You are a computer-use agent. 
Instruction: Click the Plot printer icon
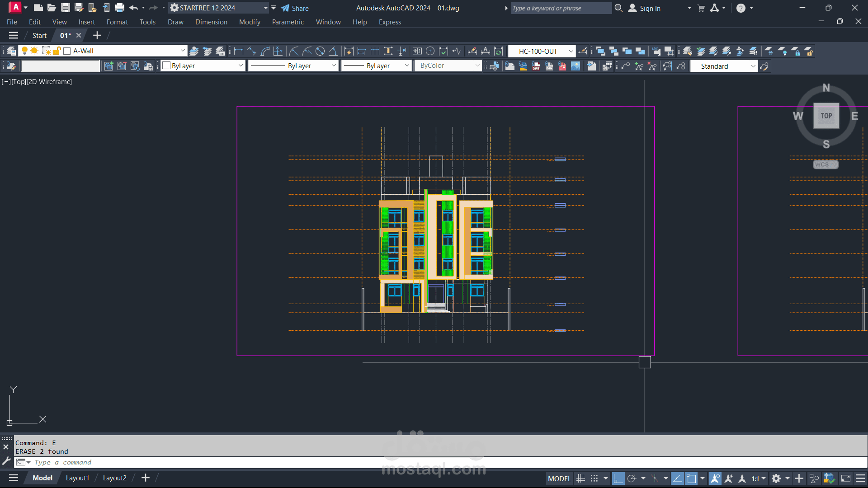(x=120, y=8)
